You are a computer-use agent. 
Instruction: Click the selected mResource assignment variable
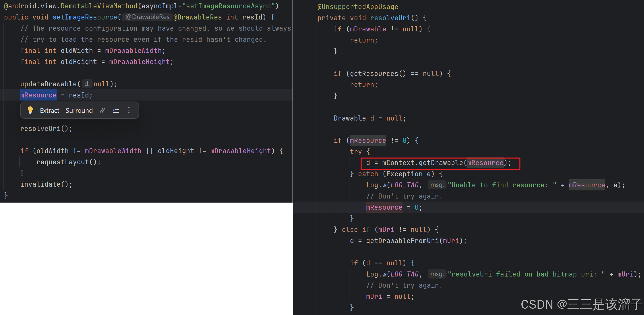tap(38, 95)
